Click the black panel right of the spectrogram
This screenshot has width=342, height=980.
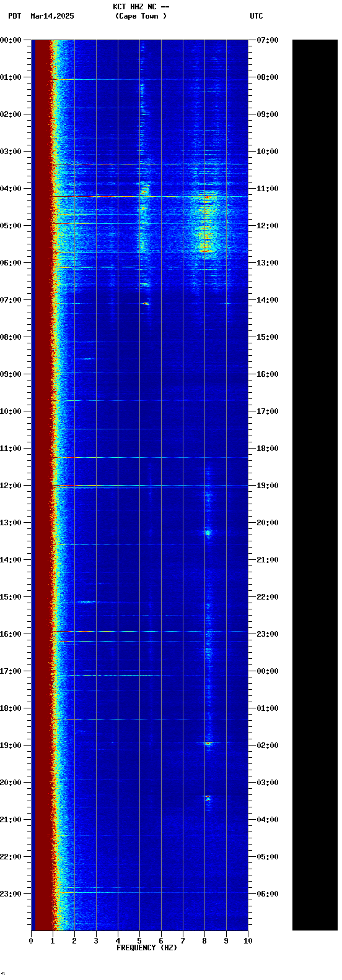click(315, 485)
